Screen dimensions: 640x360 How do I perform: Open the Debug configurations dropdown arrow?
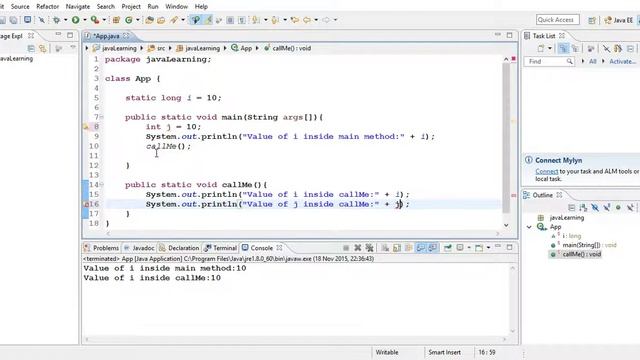[65, 20]
